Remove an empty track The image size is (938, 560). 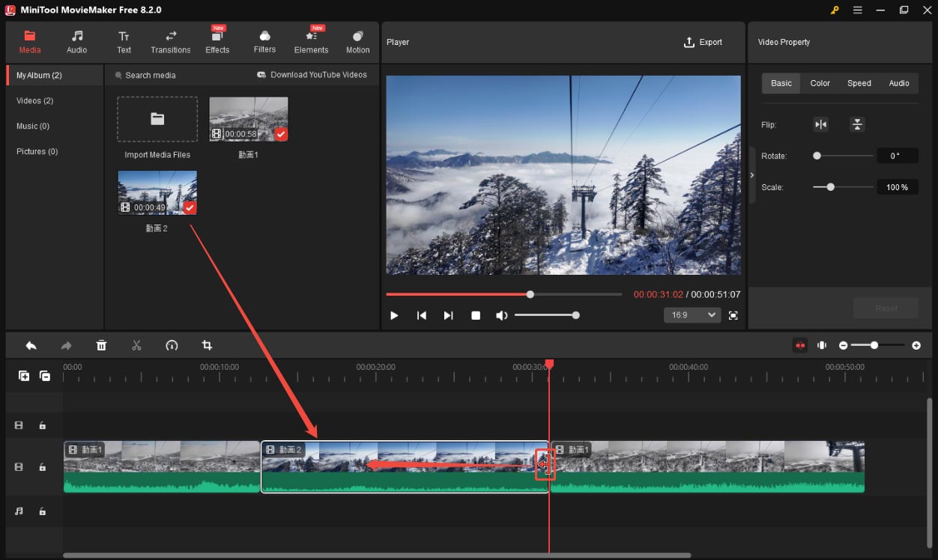pos(45,376)
